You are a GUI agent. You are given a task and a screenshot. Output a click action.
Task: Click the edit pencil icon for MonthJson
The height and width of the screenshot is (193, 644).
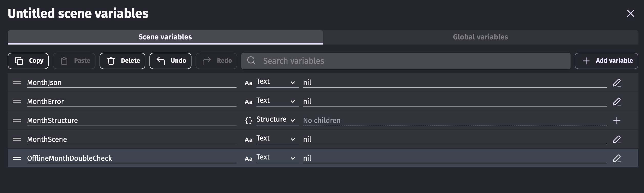(617, 83)
